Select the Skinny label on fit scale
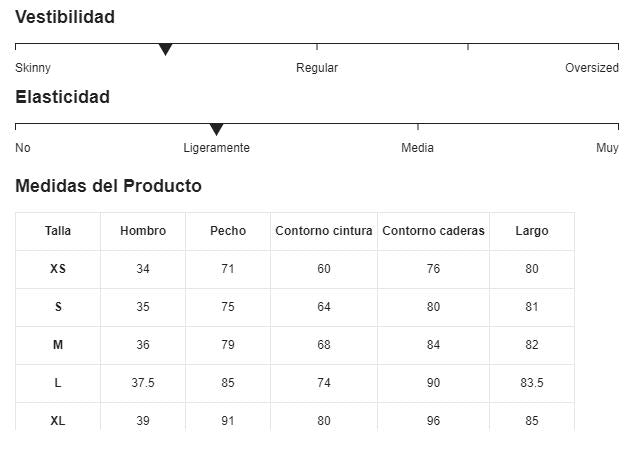This screenshot has height=452, width=628. (33, 68)
